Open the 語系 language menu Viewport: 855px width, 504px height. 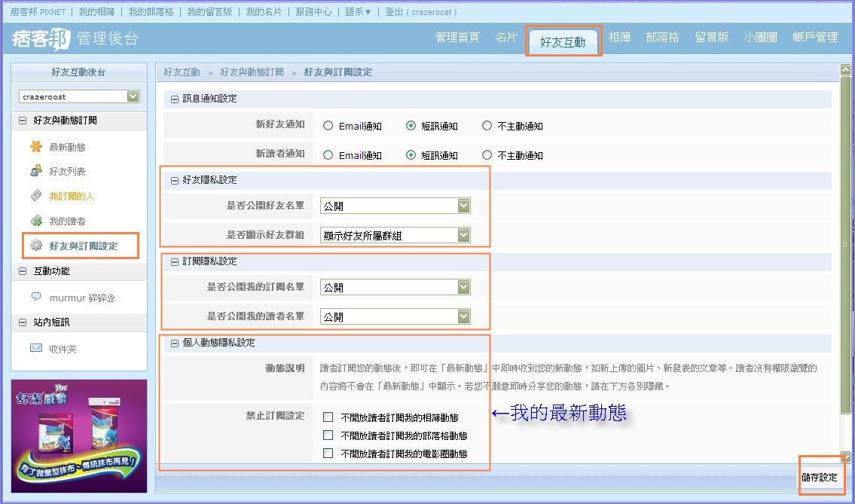tap(359, 11)
